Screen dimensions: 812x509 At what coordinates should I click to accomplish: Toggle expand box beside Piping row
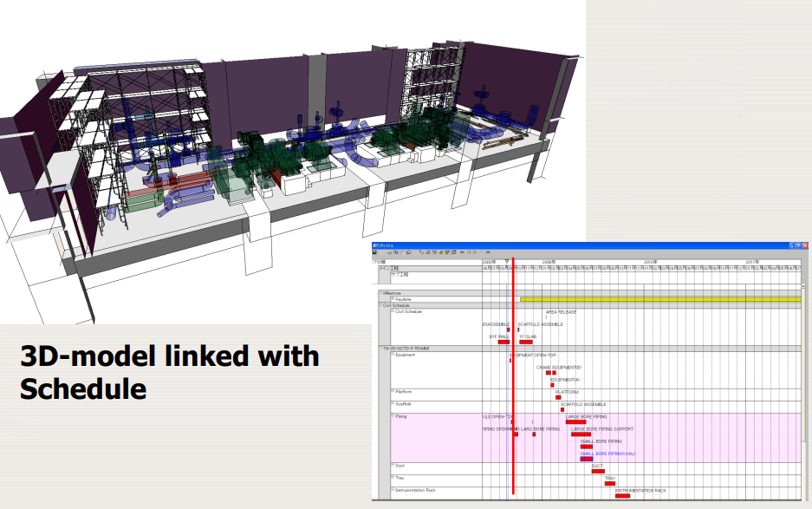point(393,415)
